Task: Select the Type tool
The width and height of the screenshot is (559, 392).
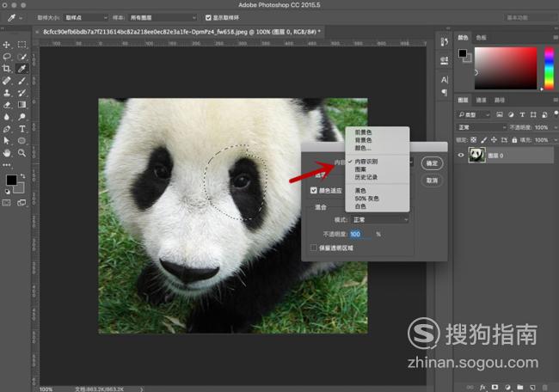Action: [x=22, y=129]
